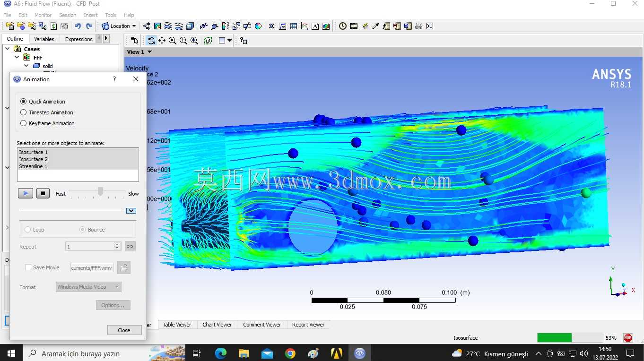
Task: Select the Quick Animation radio button
Action: click(x=24, y=102)
